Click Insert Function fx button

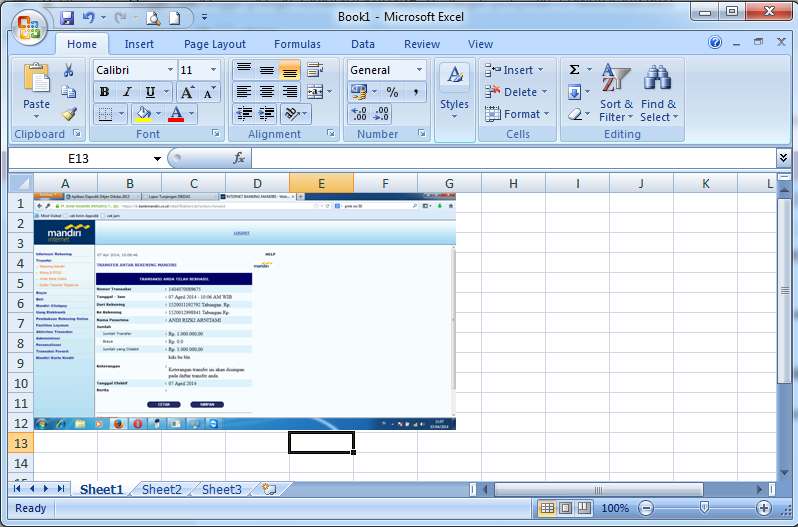point(239,158)
